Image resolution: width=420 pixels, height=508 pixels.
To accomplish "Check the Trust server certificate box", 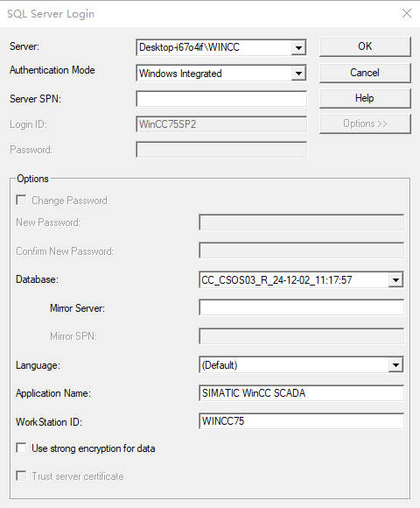I will coord(21,476).
